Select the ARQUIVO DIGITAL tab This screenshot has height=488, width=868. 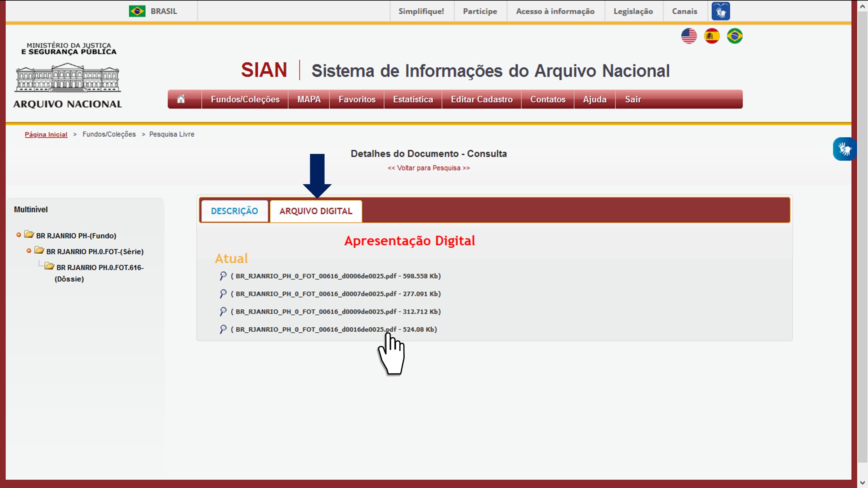click(315, 211)
